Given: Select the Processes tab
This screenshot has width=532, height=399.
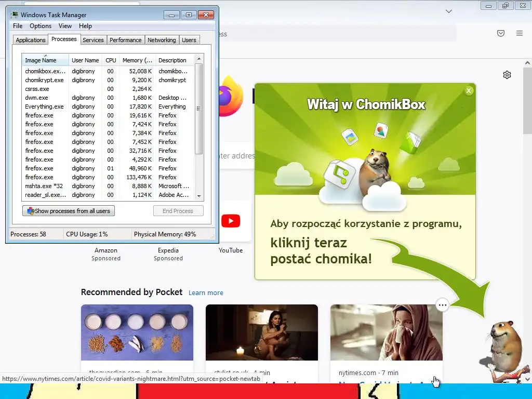Looking at the screenshot, I should (64, 39).
